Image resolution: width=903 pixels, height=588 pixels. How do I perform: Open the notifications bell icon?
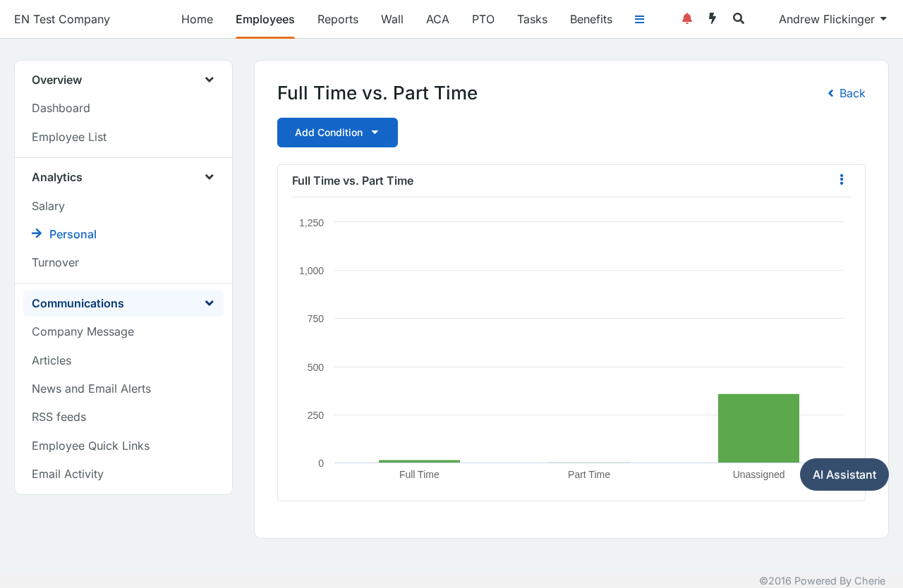686,19
